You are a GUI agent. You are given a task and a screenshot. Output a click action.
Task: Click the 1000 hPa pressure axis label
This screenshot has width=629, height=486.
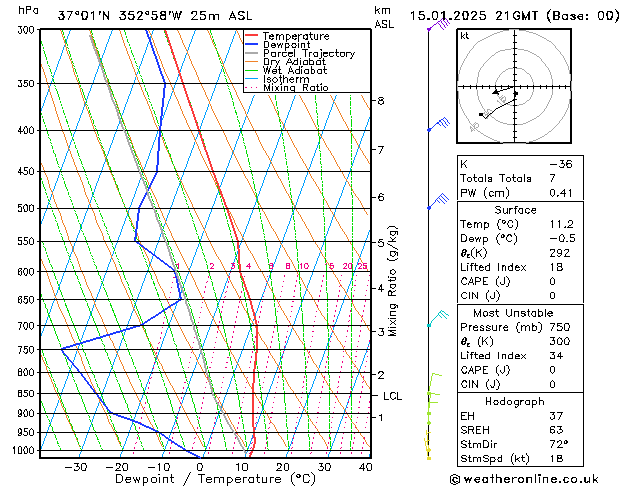point(26,450)
